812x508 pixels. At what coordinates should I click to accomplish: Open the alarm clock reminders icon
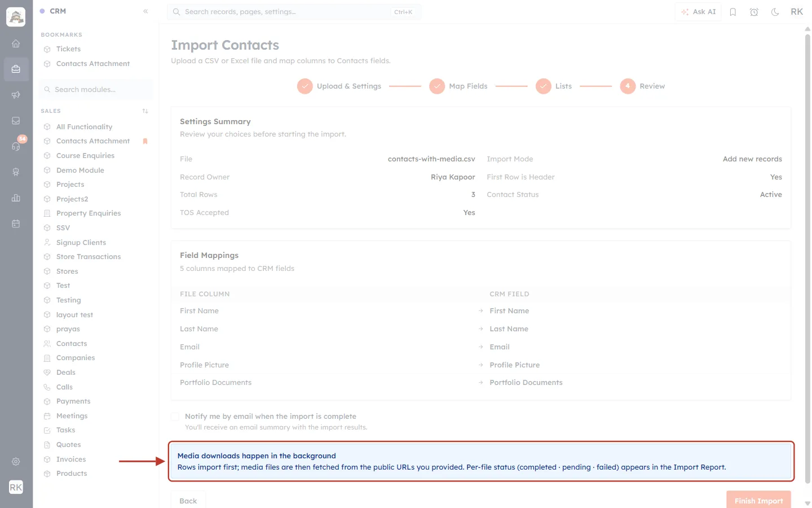[x=754, y=12]
